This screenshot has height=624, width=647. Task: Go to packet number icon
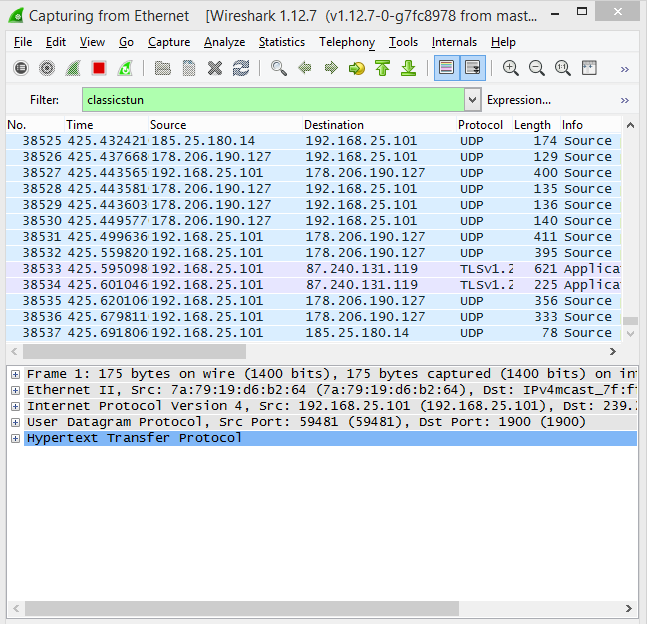[357, 68]
